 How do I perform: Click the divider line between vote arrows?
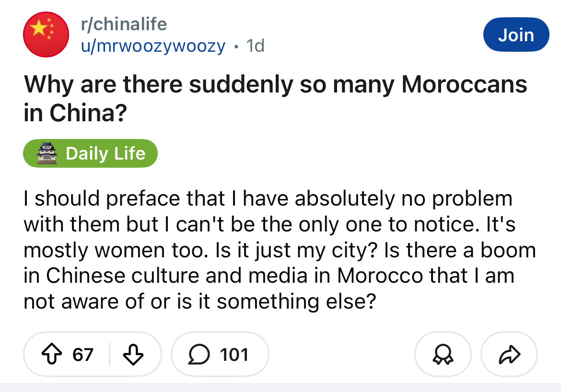tap(109, 354)
